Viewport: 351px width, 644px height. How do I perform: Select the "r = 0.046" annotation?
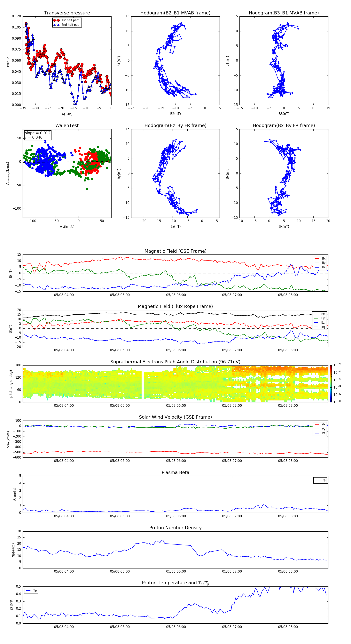[34, 137]
